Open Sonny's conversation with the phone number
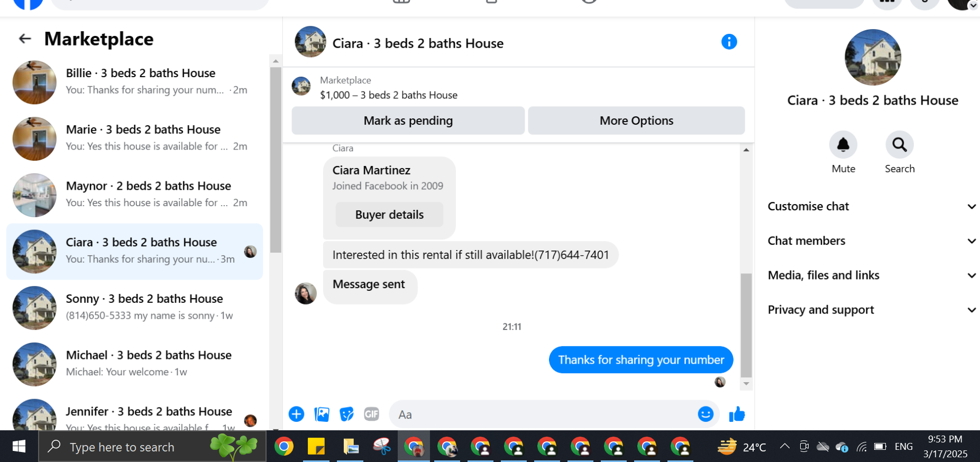 click(x=134, y=308)
